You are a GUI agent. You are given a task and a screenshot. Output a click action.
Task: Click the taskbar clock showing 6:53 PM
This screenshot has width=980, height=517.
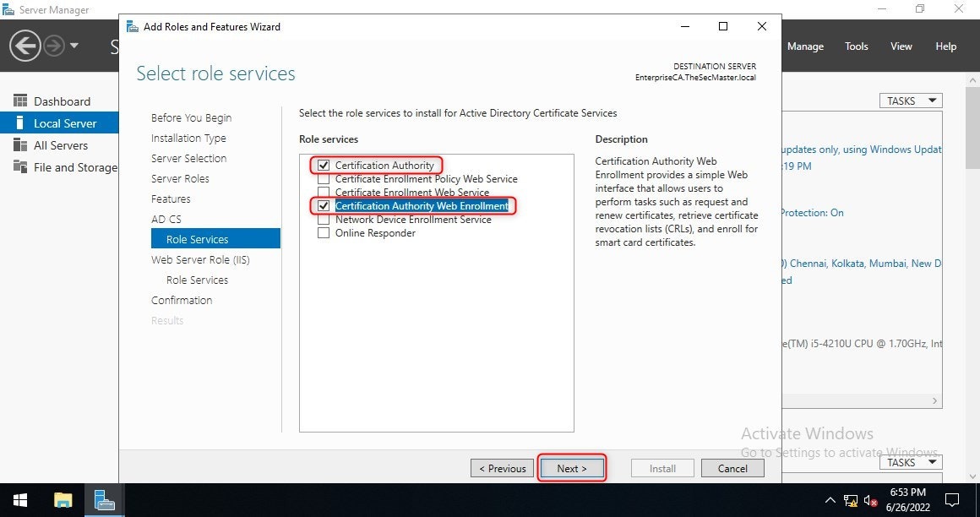tap(907, 500)
